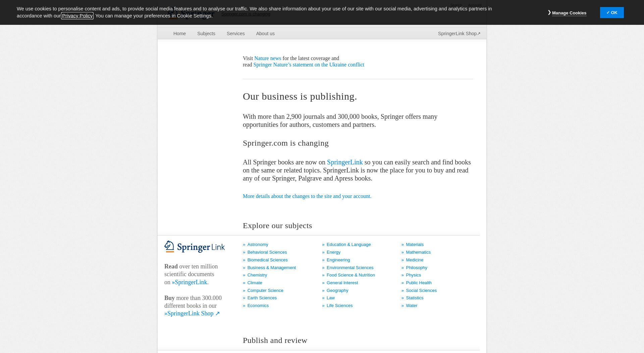644x353 pixels.
Task: Open Manage Cookies settings
Action: click(x=569, y=13)
